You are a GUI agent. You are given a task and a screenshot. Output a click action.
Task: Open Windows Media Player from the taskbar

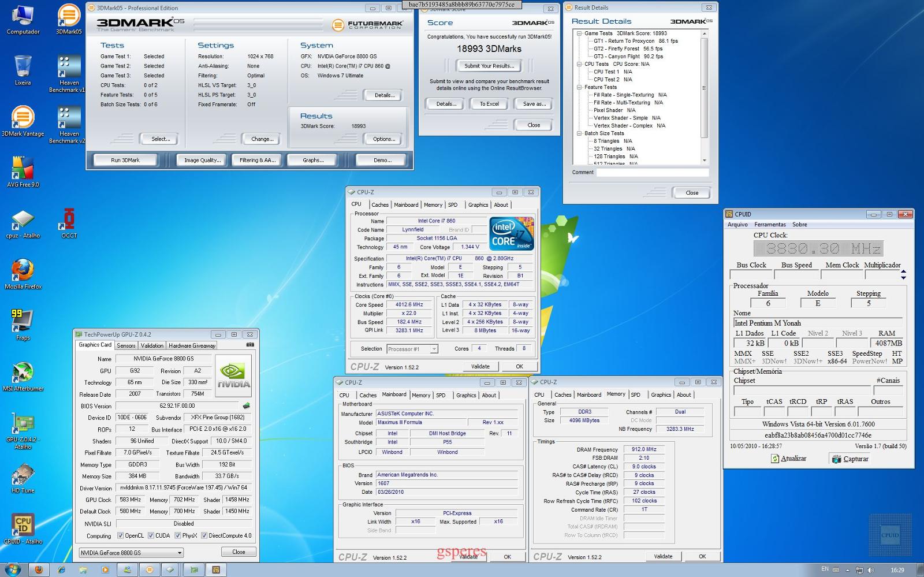coord(106,569)
